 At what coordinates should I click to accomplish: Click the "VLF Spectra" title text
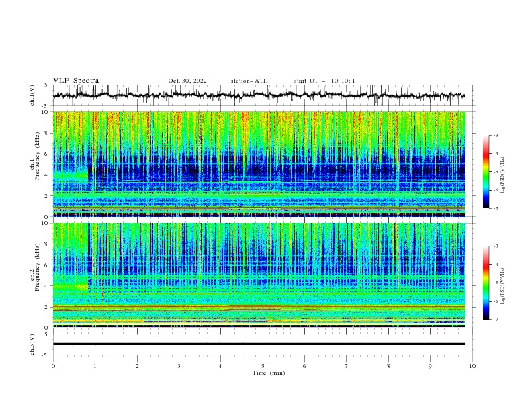76,81
